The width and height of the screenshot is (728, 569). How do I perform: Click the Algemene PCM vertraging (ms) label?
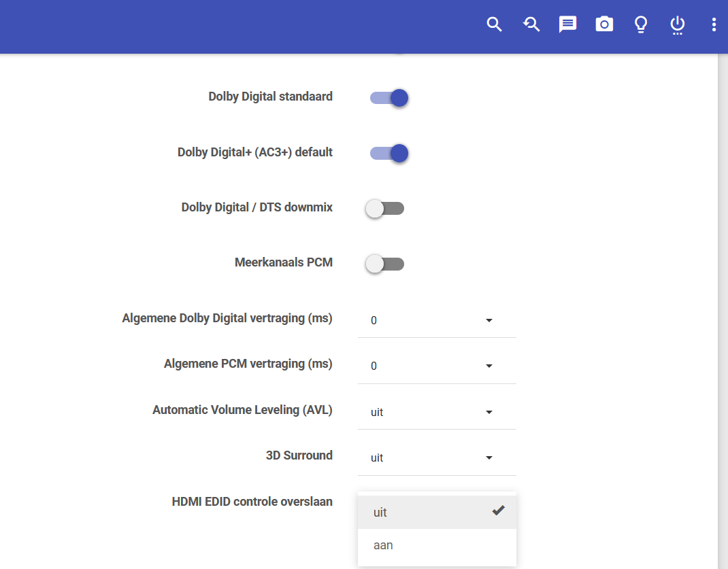coord(248,364)
